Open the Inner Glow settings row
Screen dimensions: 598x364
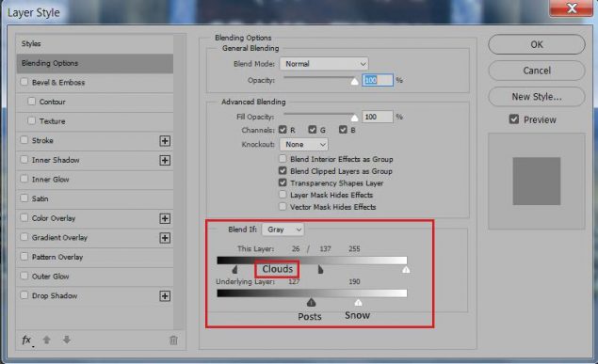point(94,180)
